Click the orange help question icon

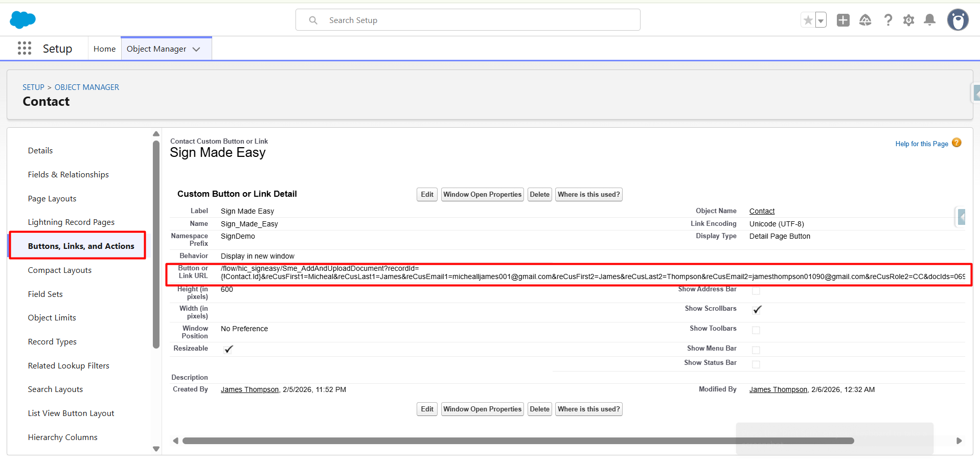point(957,143)
